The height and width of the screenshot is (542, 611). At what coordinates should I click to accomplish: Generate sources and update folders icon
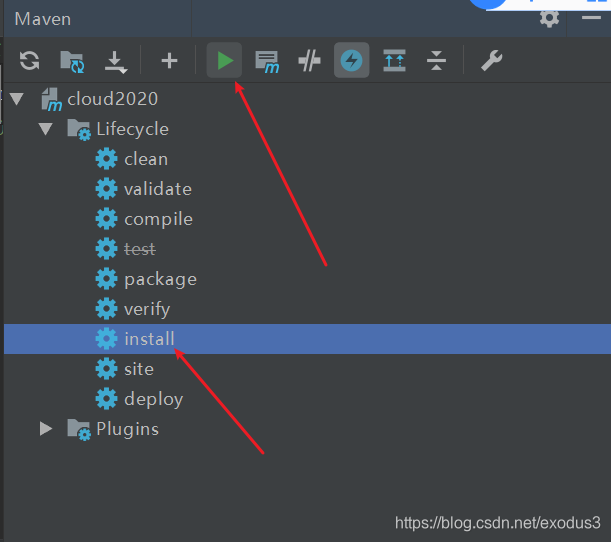click(x=72, y=61)
